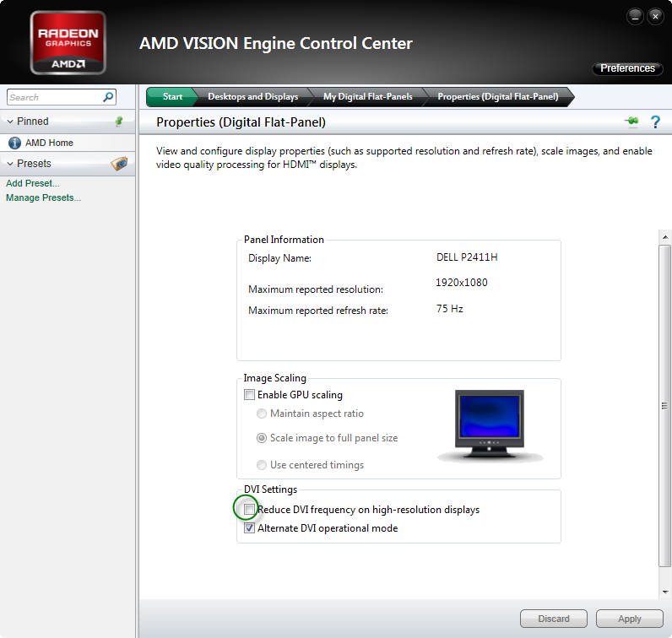Select Scale image to full panel size

(262, 438)
